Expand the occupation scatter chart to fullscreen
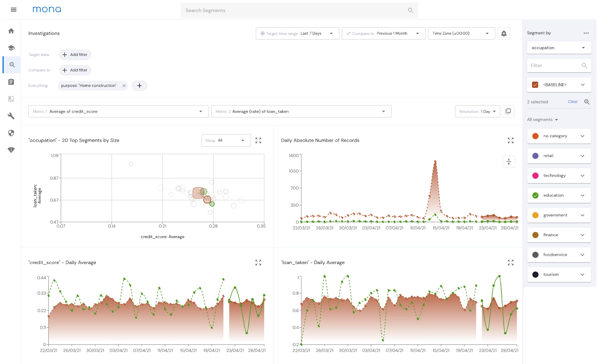The width and height of the screenshot is (597, 364). (258, 141)
